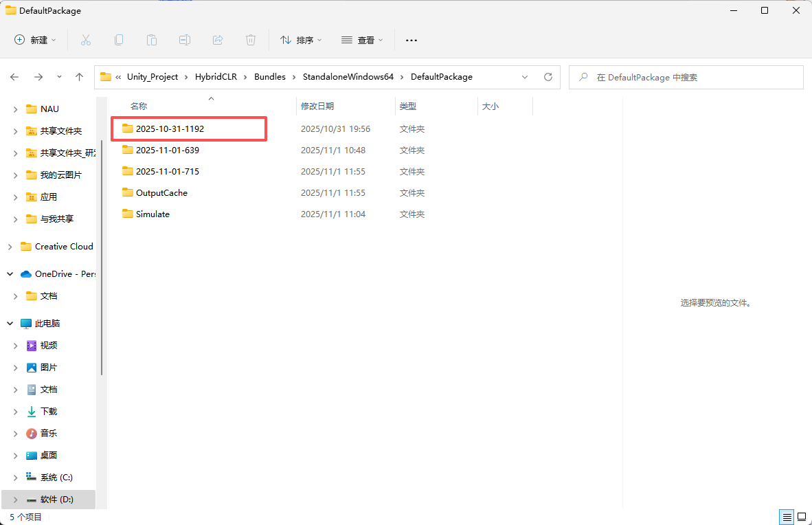This screenshot has width=812, height=525.
Task: Refresh the current folder
Action: coord(548,77)
